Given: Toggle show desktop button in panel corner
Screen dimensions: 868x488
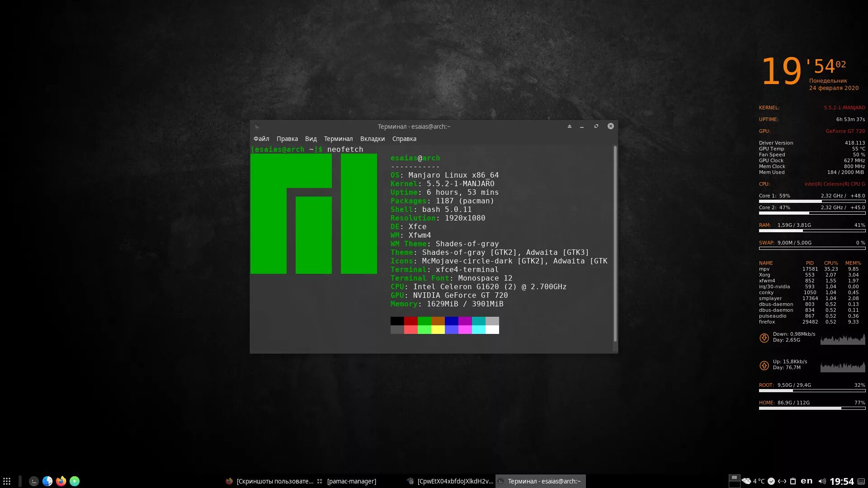Looking at the screenshot, I should (x=861, y=481).
